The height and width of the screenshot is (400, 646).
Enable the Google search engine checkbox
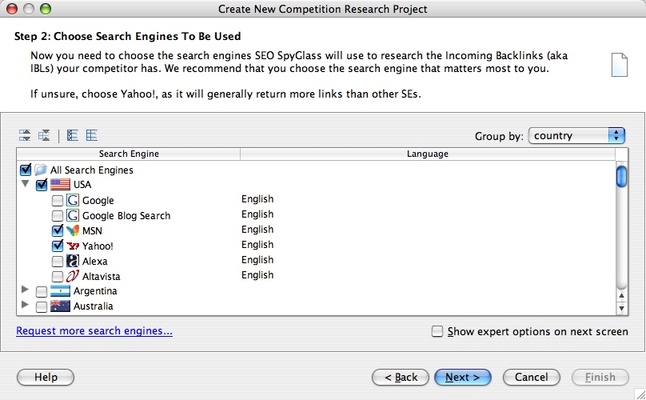pyautogui.click(x=57, y=201)
